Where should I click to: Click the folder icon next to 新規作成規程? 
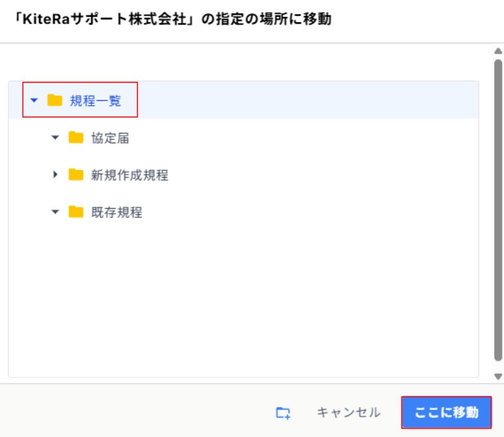pyautogui.click(x=76, y=175)
